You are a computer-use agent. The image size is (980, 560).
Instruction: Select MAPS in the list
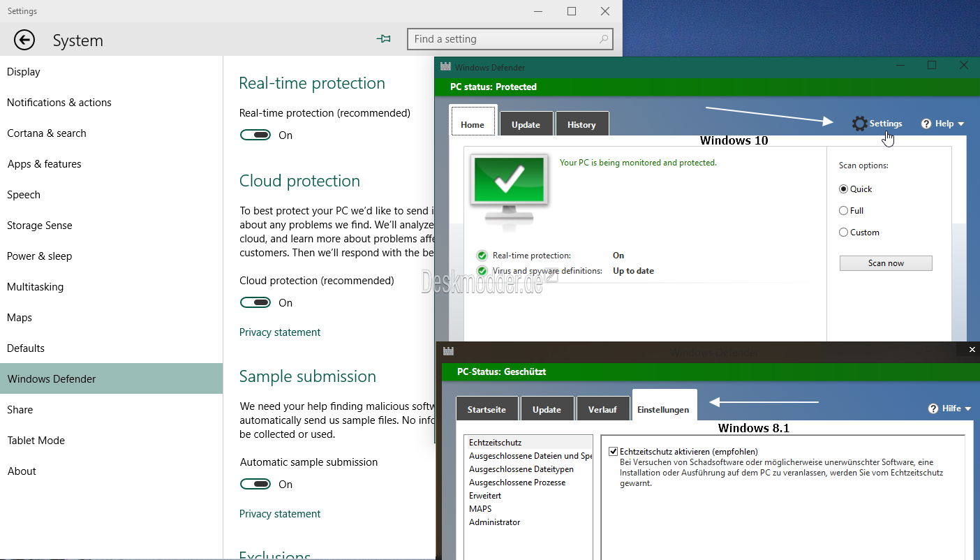point(528,509)
